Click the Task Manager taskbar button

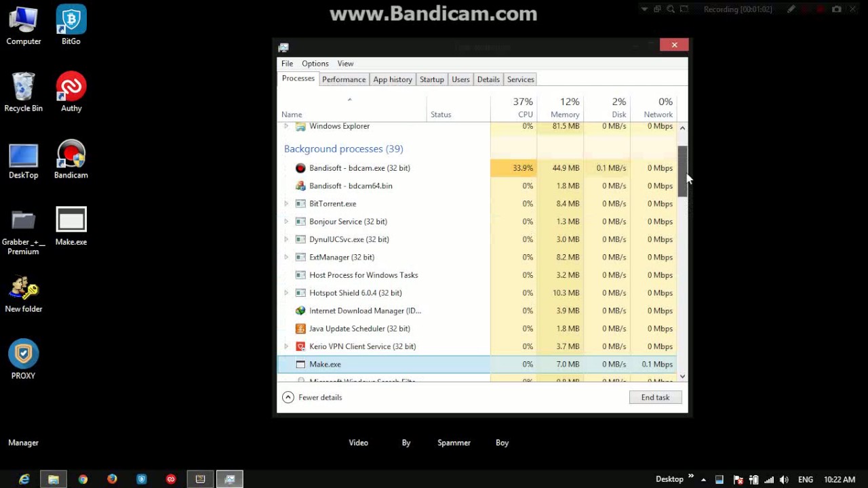(x=230, y=479)
